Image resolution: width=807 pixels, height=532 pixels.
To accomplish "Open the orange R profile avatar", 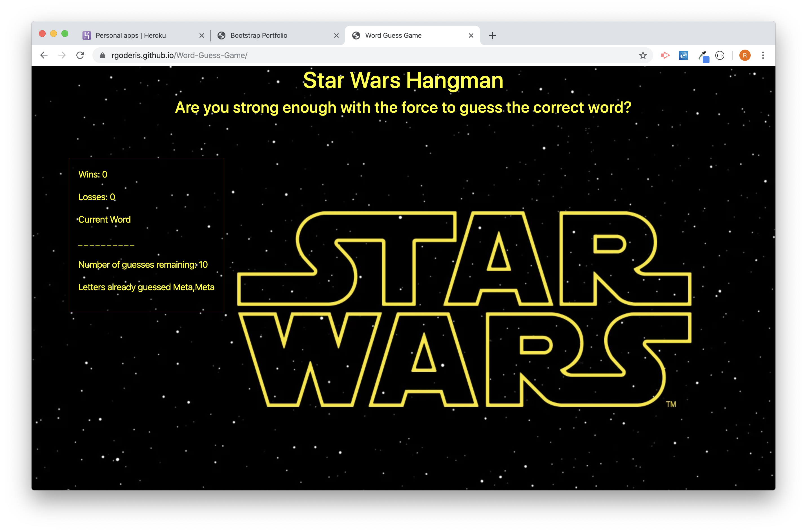I will [744, 55].
